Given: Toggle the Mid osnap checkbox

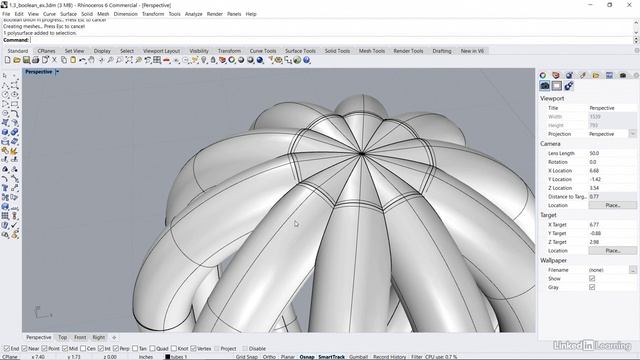Looking at the screenshot, I should (65, 349).
